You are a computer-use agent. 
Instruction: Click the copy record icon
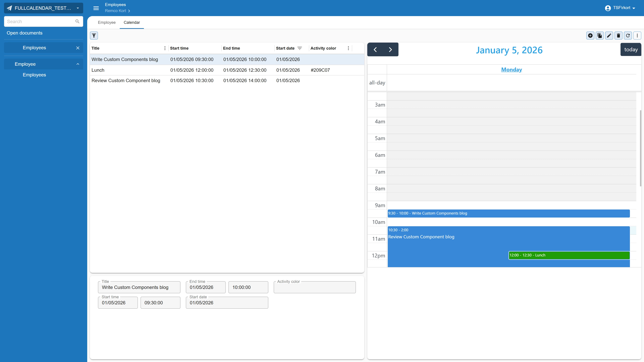(600, 36)
